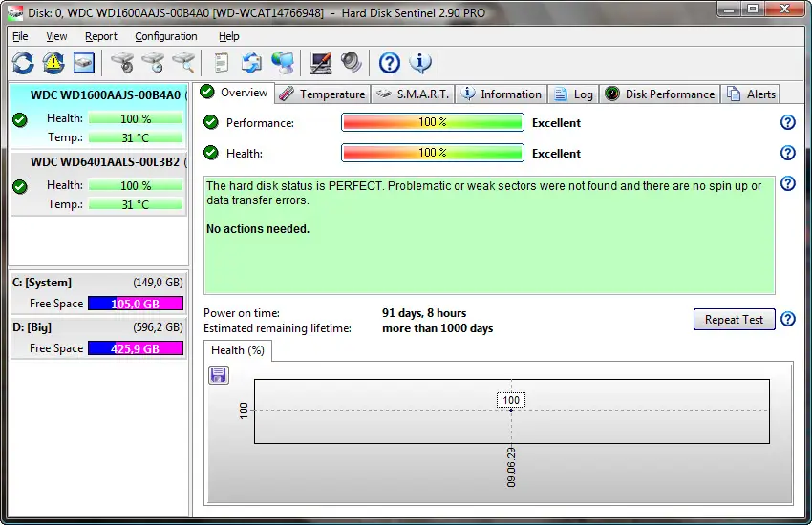Image resolution: width=812 pixels, height=525 pixels.
Task: Select the WDC WD1600AAJS-00B4A0 disk entry
Action: coord(98,115)
